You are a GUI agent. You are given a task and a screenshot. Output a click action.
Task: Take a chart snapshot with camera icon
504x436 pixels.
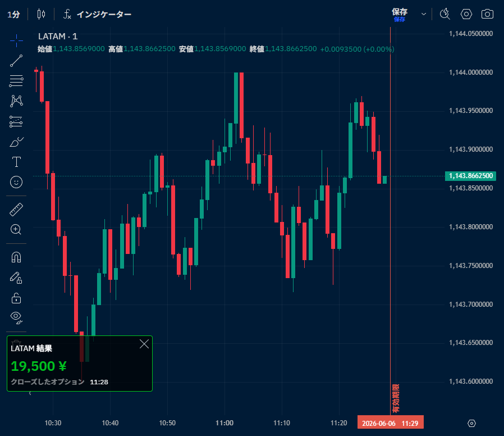click(487, 14)
